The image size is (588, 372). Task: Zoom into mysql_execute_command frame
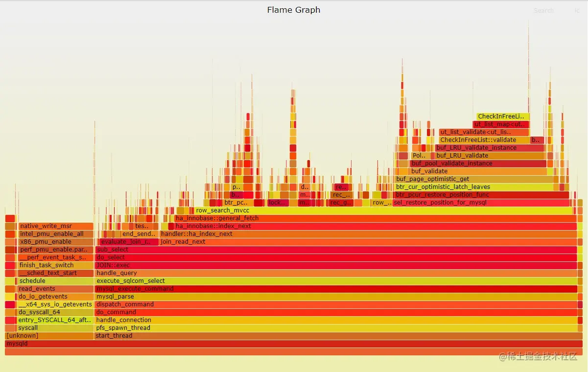[294, 288]
